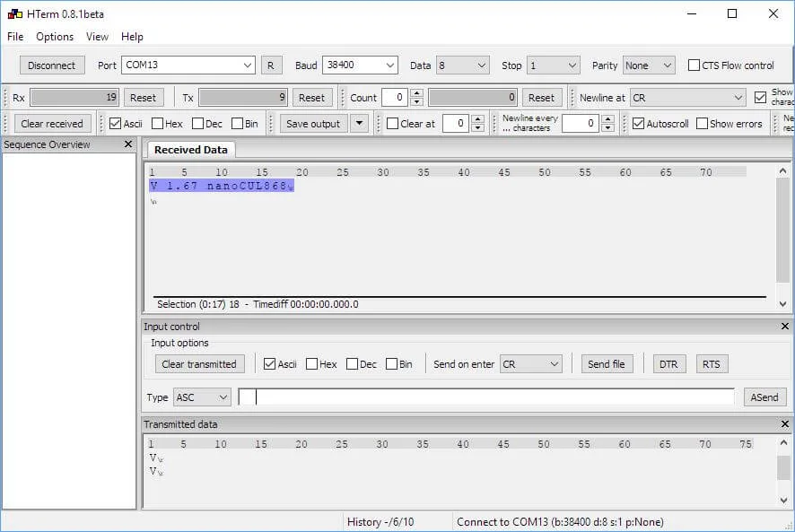The height and width of the screenshot is (532, 795).
Task: Click the Send file button
Action: coord(607,363)
